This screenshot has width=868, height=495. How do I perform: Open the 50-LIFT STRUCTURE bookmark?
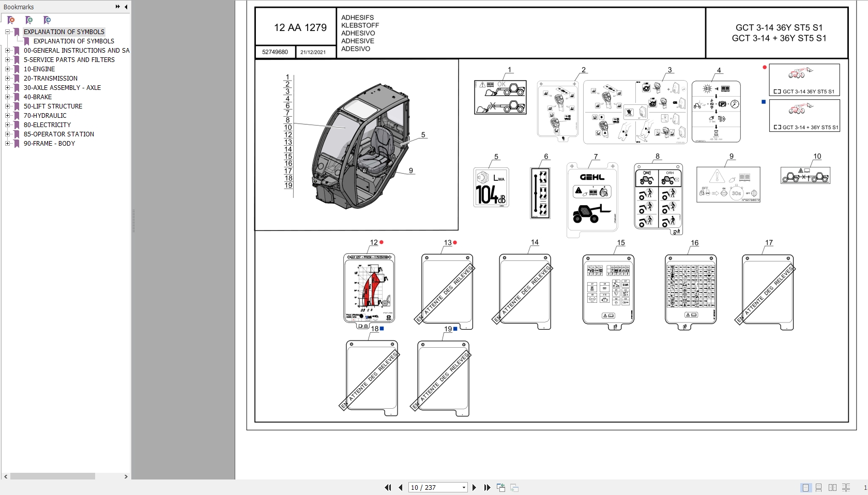pos(53,106)
